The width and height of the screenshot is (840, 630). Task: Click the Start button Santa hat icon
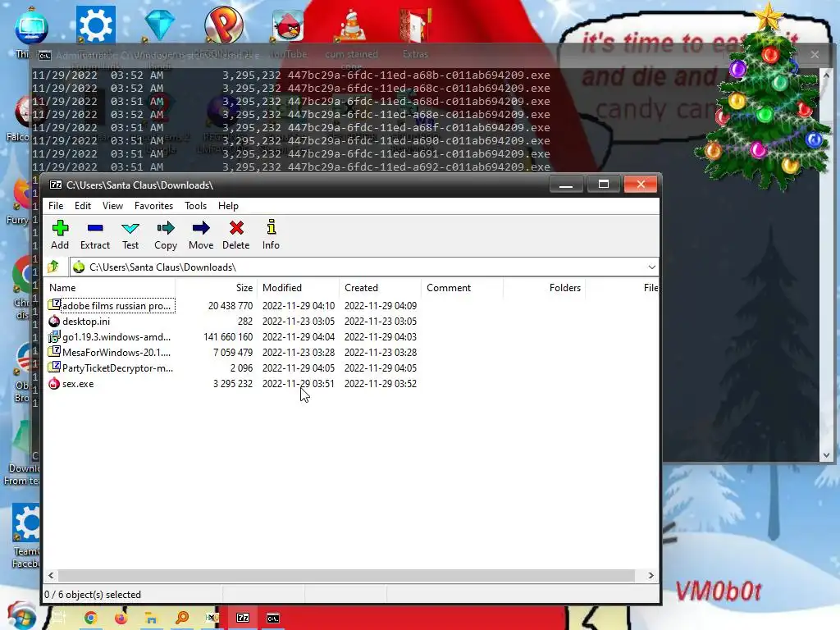pos(21,616)
